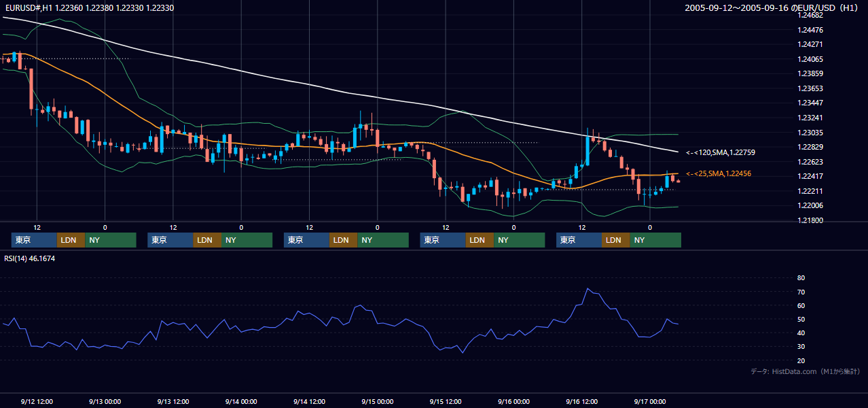Click the 9/12 12:00 date label
This screenshot has width=868, height=408.
pyautogui.click(x=37, y=401)
